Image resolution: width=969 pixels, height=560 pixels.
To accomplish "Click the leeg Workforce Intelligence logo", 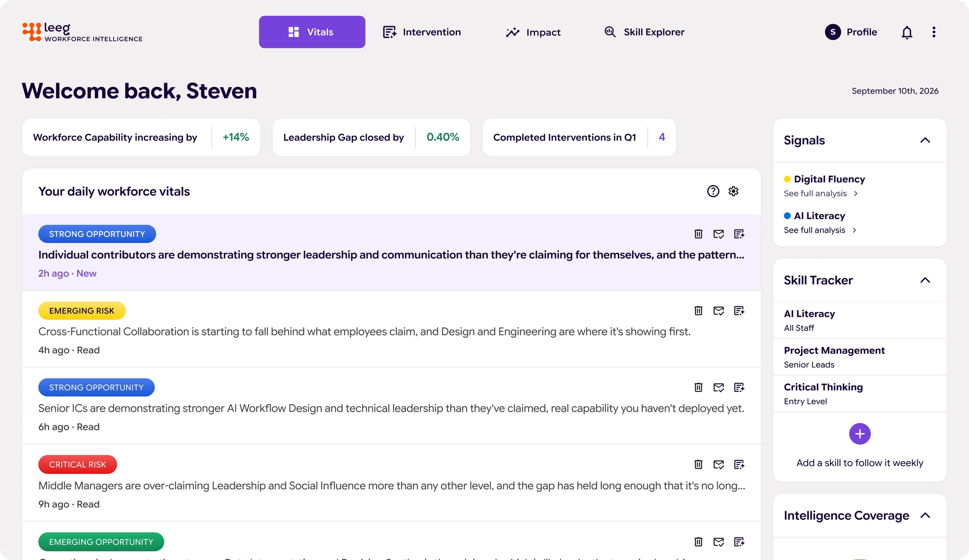I will [82, 32].
